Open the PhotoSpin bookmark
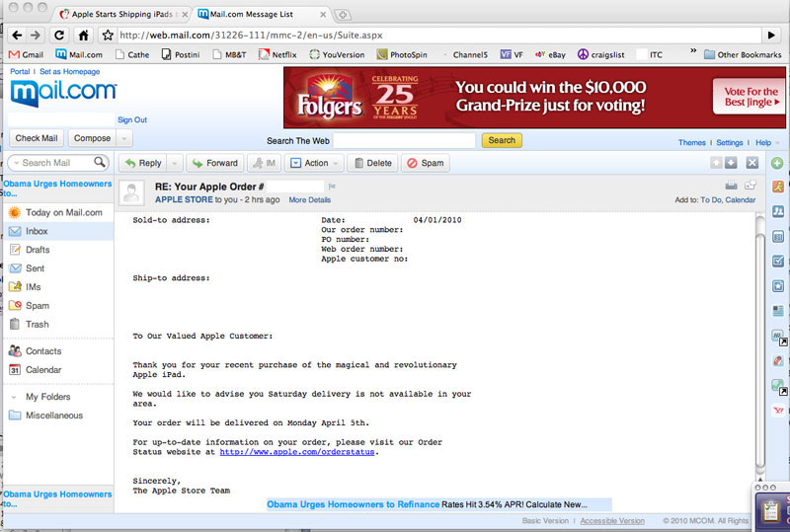Image resolution: width=790 pixels, height=532 pixels. (402, 54)
